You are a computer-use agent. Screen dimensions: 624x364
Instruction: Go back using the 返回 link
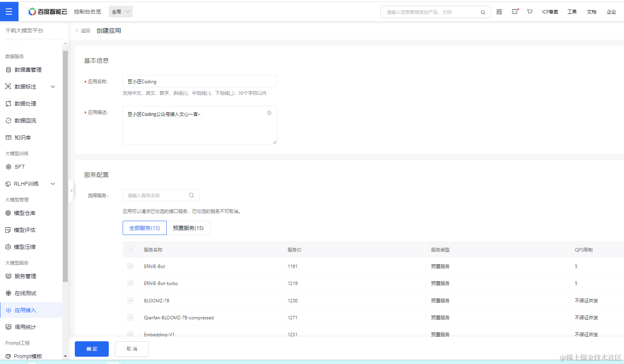[x=83, y=31]
